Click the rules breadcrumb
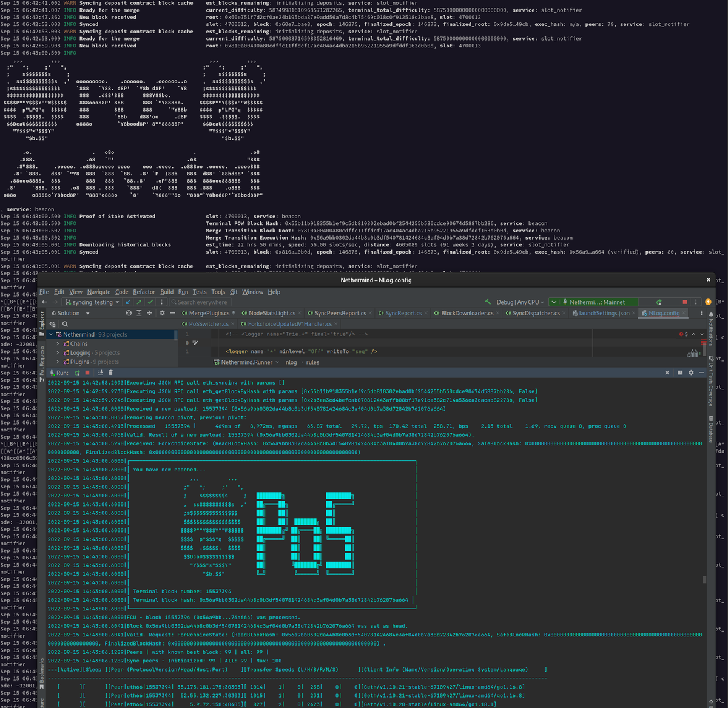728x708 pixels. [312, 362]
